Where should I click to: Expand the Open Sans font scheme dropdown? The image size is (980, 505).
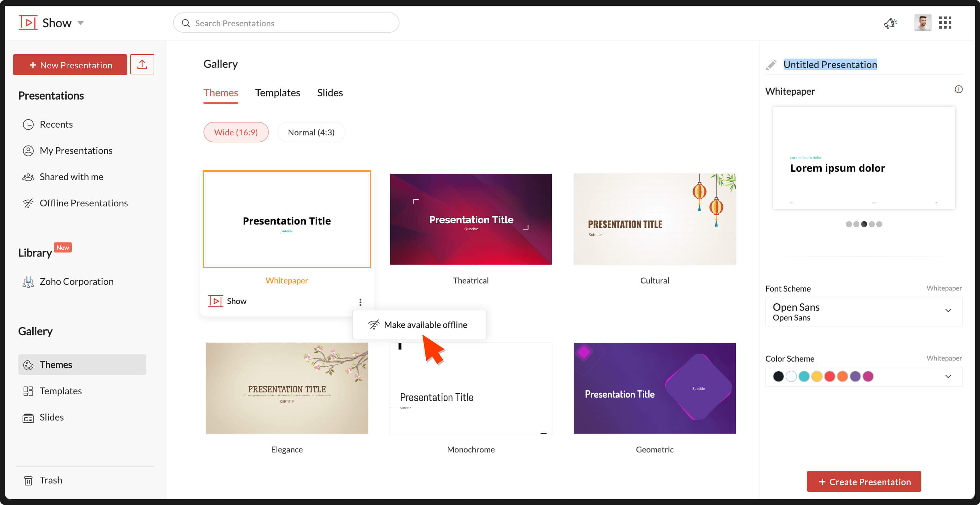(x=948, y=311)
